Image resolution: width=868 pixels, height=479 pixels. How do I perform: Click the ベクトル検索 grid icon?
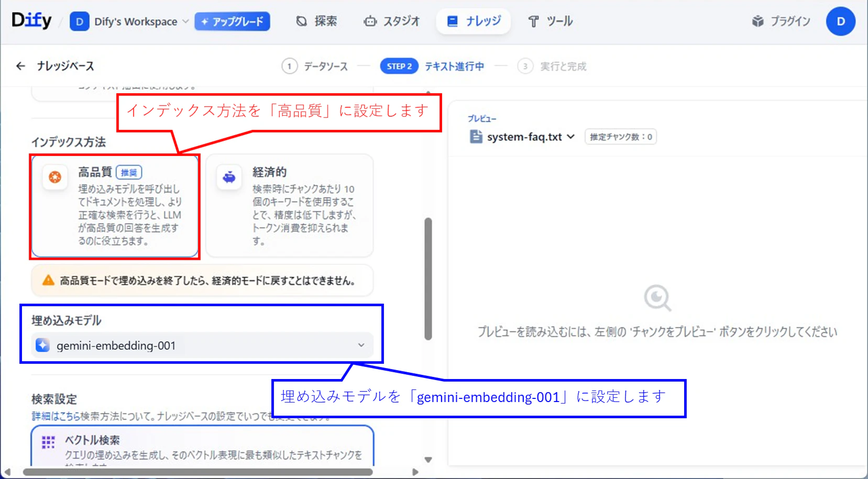(48, 442)
